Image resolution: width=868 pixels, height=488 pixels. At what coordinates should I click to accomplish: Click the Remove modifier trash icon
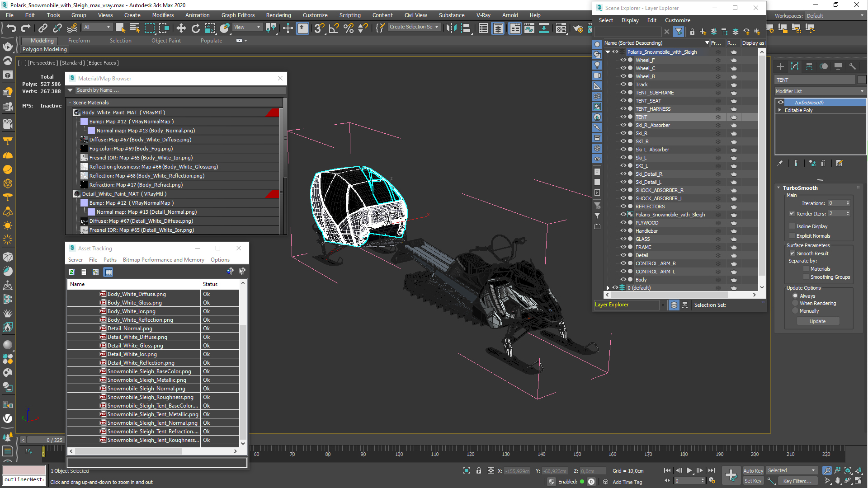(823, 164)
